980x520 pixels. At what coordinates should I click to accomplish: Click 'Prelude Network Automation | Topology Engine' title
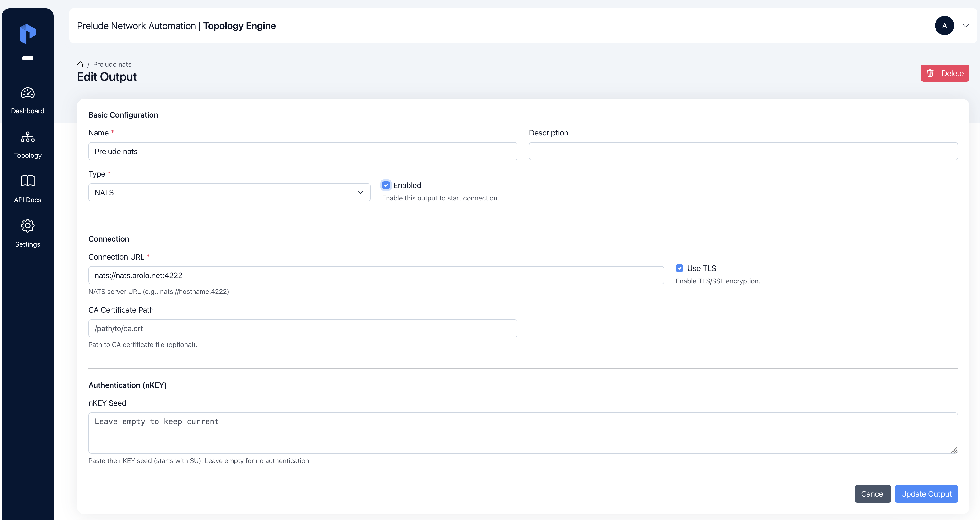pyautogui.click(x=176, y=26)
